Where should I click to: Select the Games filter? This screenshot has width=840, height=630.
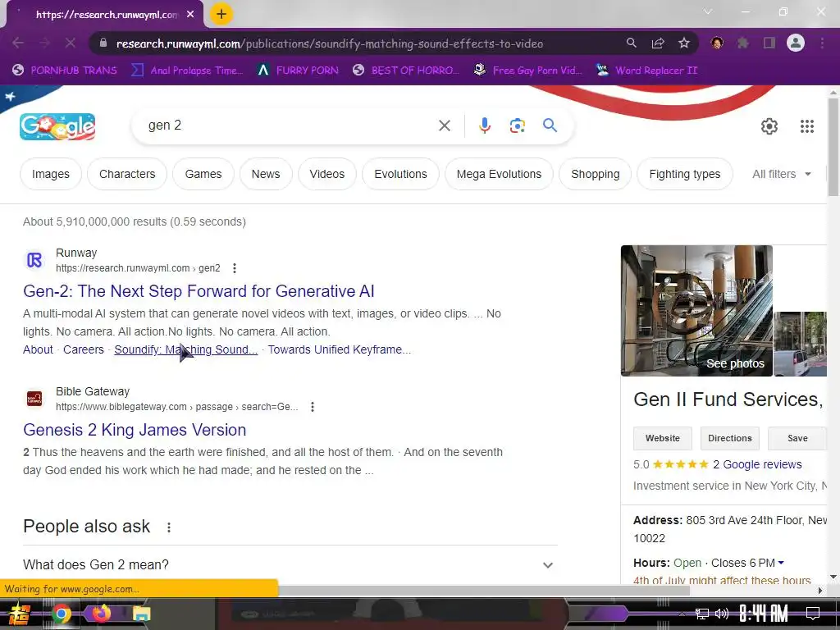point(203,174)
